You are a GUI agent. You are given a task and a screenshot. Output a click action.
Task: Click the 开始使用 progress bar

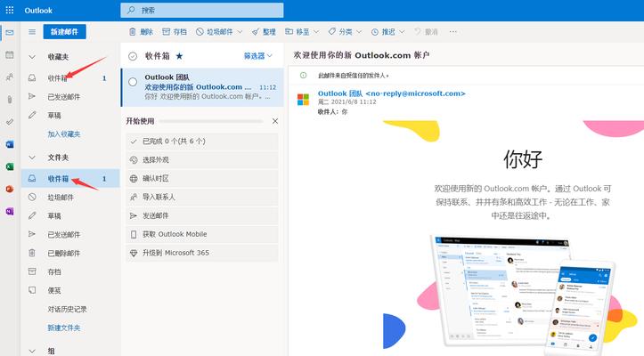click(x=211, y=121)
